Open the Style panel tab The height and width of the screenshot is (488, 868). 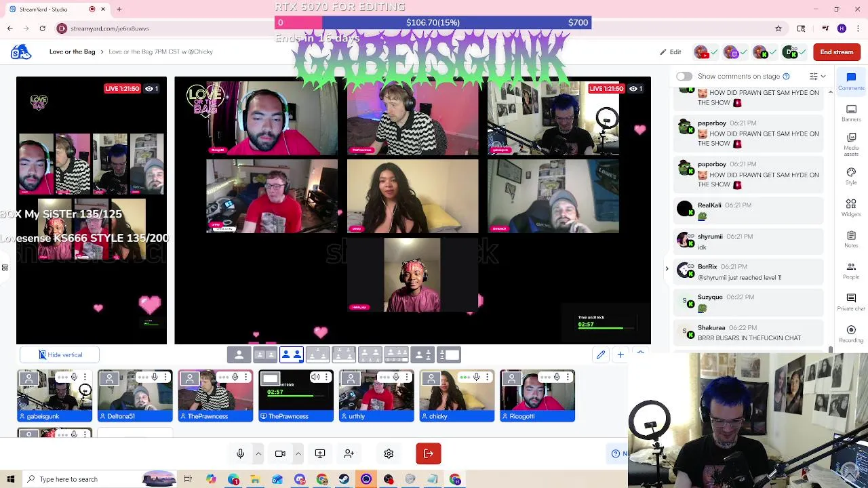click(851, 176)
